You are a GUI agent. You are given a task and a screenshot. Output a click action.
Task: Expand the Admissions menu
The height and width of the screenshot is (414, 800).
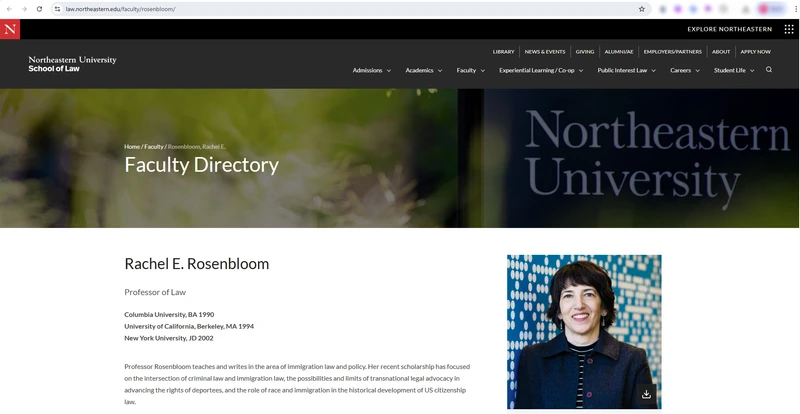pyautogui.click(x=372, y=70)
